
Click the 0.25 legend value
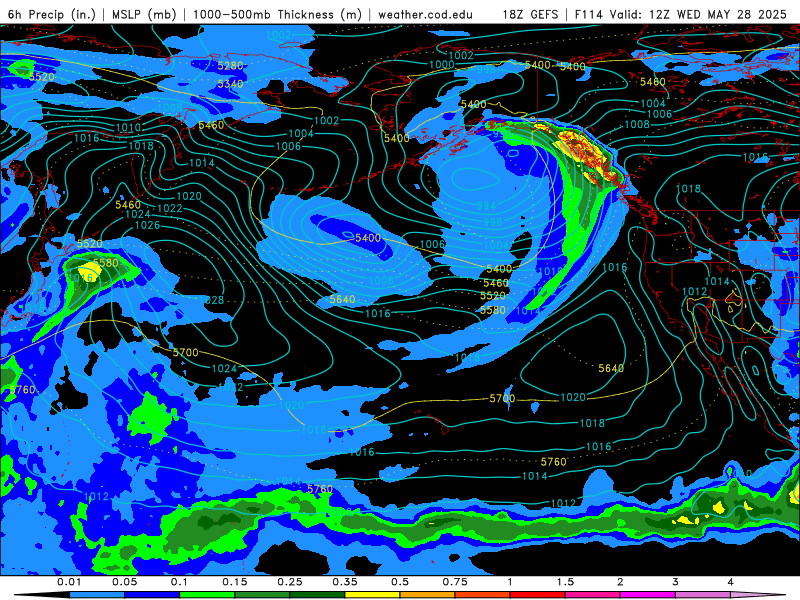(290, 582)
